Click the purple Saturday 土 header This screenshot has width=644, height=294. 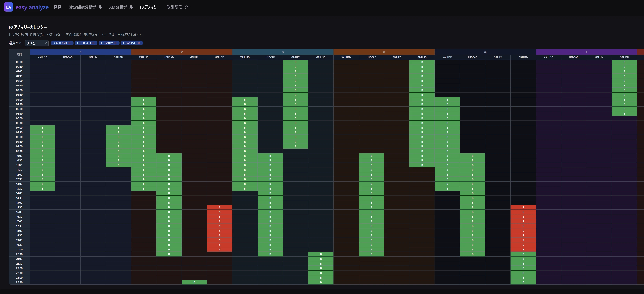point(586,52)
